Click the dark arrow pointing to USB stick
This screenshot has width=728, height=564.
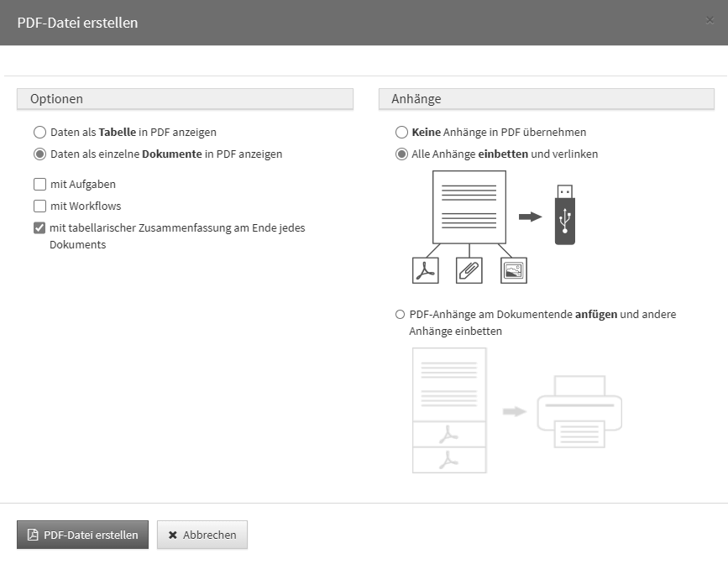(x=530, y=217)
